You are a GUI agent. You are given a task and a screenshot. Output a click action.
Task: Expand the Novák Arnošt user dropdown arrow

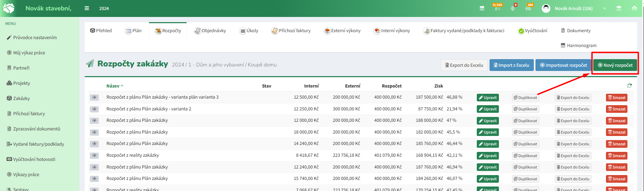point(605,9)
